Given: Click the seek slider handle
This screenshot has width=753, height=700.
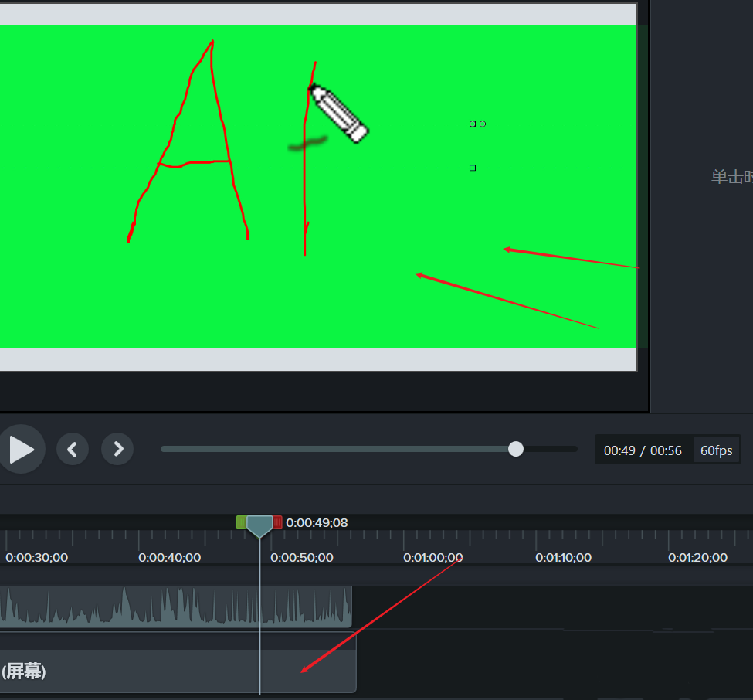Looking at the screenshot, I should [x=515, y=449].
